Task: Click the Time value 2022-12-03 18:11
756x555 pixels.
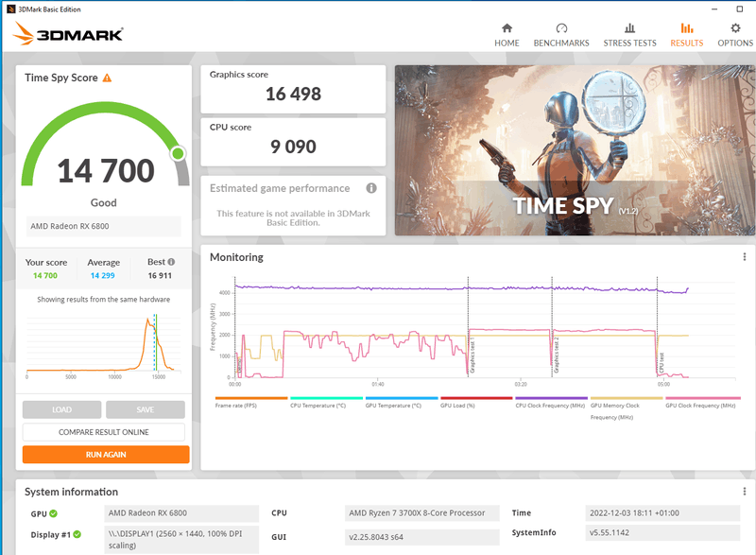Action: [x=662, y=513]
